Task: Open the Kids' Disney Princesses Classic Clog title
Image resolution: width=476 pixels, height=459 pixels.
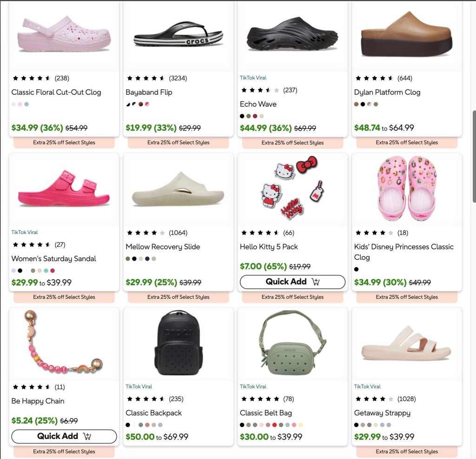Action: pyautogui.click(x=404, y=252)
